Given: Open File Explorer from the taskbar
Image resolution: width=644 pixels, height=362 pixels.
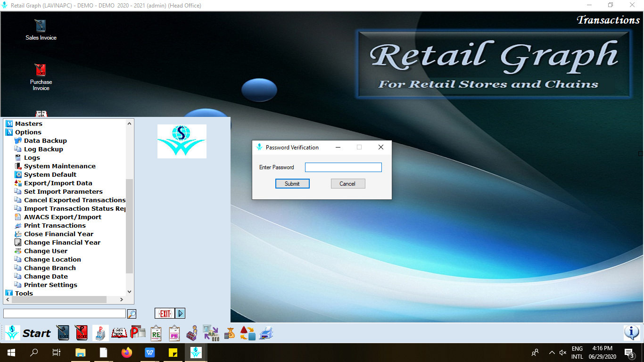Looking at the screenshot, I should tap(81, 352).
